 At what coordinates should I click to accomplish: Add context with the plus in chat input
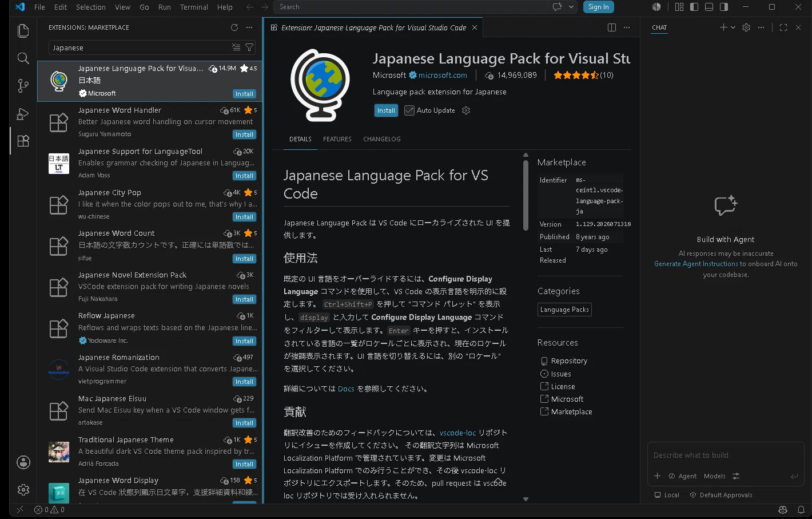point(658,476)
